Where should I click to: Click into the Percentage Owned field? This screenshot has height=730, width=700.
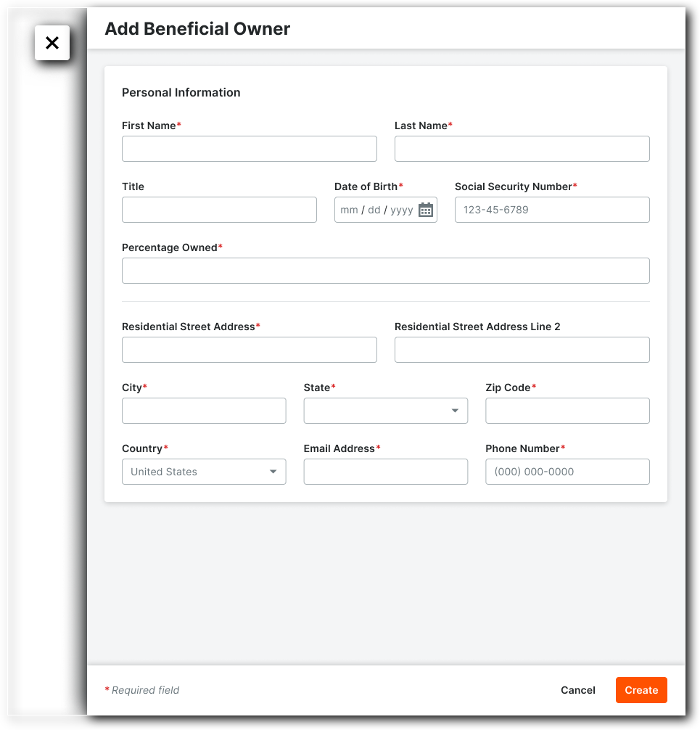[x=385, y=271]
